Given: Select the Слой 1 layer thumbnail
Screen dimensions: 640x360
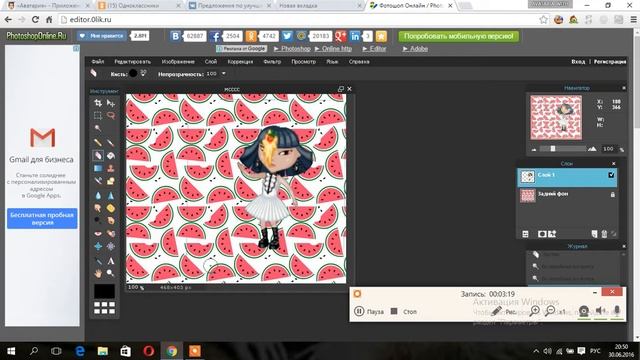Looking at the screenshot, I should (x=527, y=177).
